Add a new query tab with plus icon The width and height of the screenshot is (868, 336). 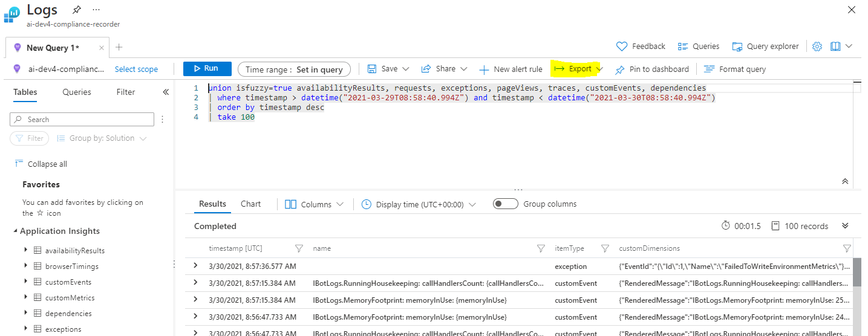click(119, 47)
